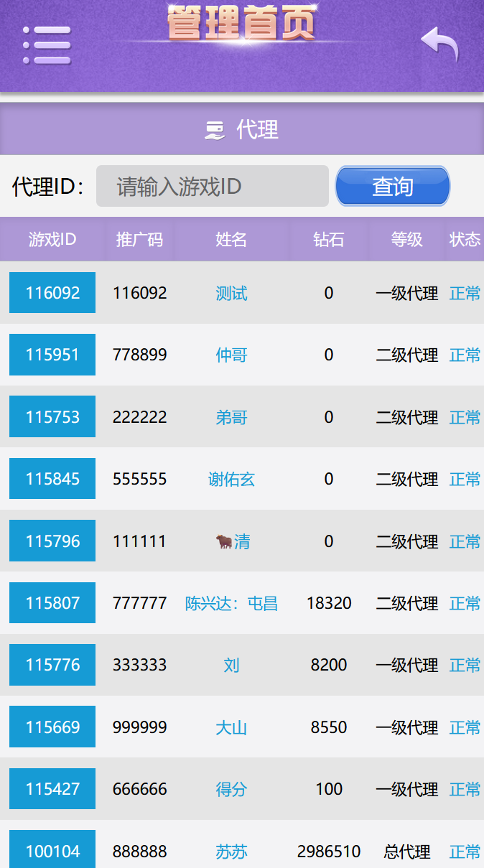
Task: Click the name link 弟哥
Action: (231, 417)
